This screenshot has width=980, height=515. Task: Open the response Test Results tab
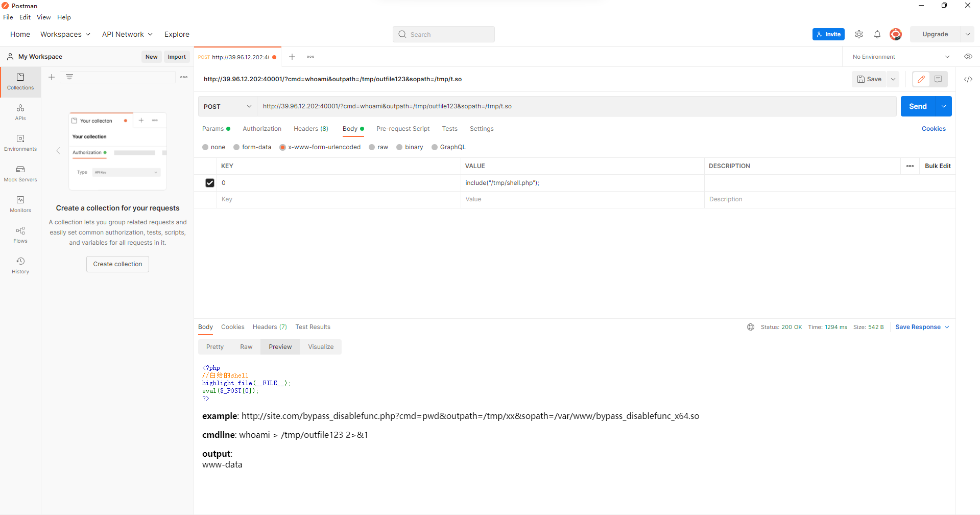(313, 327)
